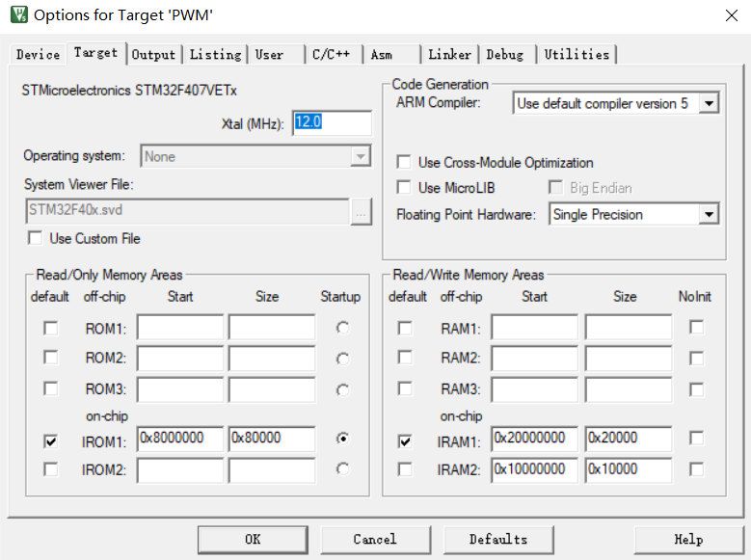Go to the Utilities tab
The height and width of the screenshot is (560, 751).
[577, 55]
